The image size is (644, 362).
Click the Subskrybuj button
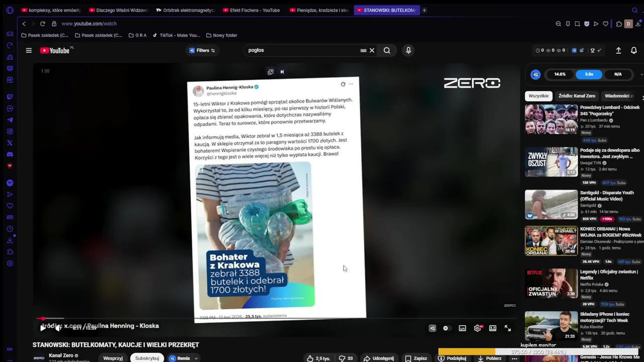coord(147,358)
